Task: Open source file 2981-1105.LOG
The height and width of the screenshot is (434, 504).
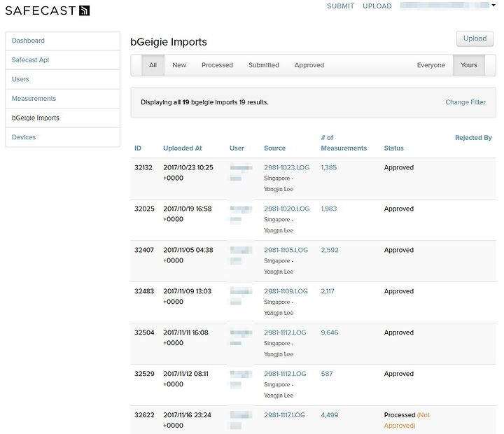Action: 286,250
